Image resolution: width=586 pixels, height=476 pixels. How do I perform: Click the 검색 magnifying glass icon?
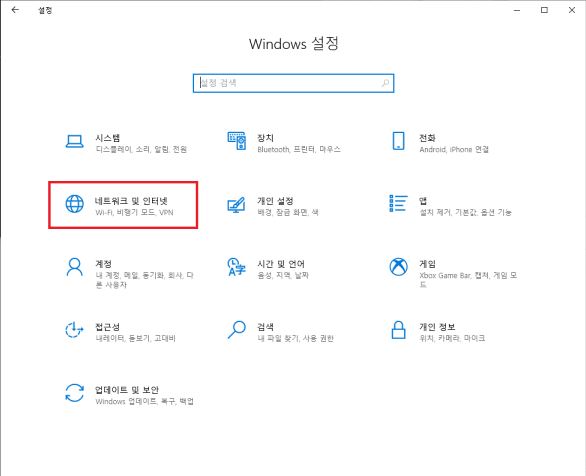(x=237, y=330)
